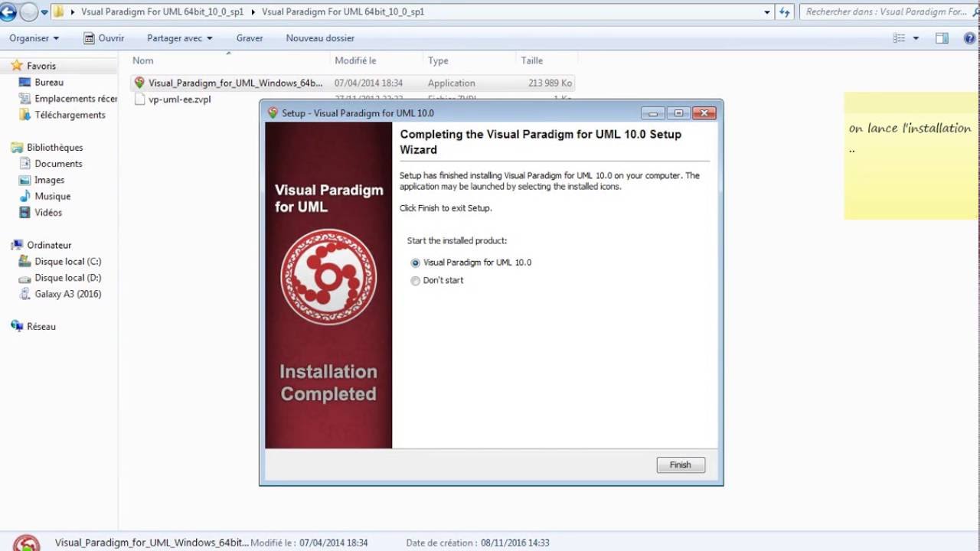Image resolution: width=980 pixels, height=551 pixels.
Task: Minimize the Setup dialog
Action: pyautogui.click(x=652, y=113)
